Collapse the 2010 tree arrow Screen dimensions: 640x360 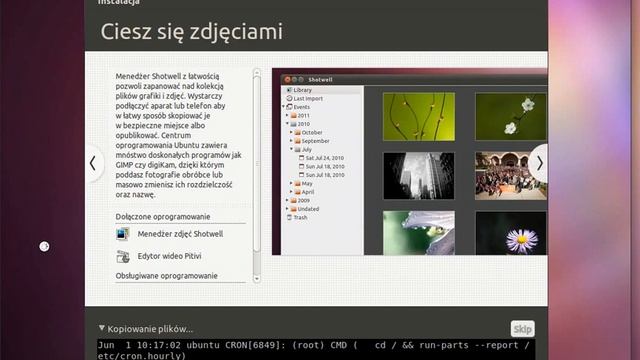pos(287,124)
